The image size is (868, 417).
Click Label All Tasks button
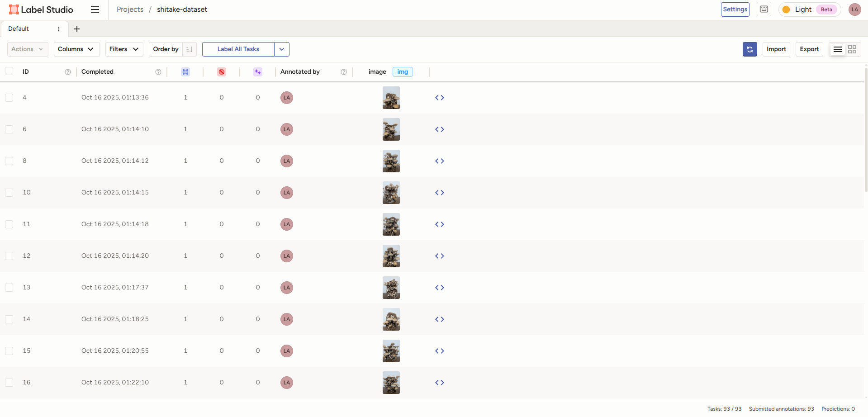pos(238,49)
